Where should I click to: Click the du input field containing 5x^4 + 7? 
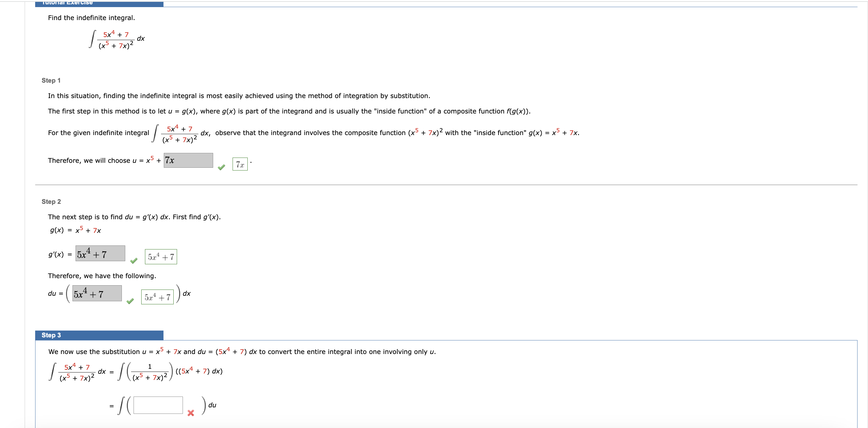point(97,294)
